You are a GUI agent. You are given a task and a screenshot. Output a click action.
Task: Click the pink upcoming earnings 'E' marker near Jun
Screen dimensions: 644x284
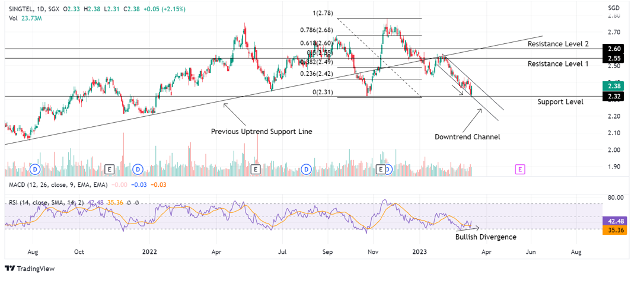pyautogui.click(x=521, y=168)
